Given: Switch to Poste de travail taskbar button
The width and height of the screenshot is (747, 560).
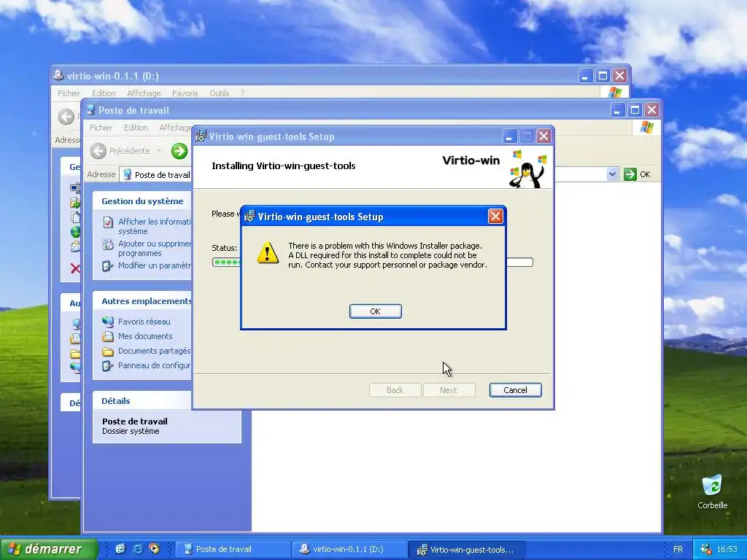Looking at the screenshot, I should click(x=233, y=549).
